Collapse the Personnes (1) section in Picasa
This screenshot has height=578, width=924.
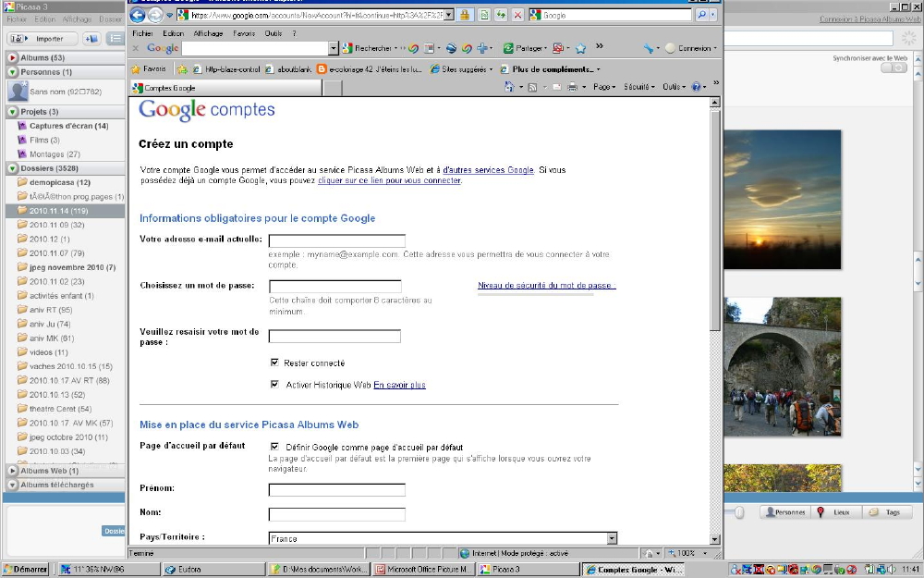(x=12, y=72)
